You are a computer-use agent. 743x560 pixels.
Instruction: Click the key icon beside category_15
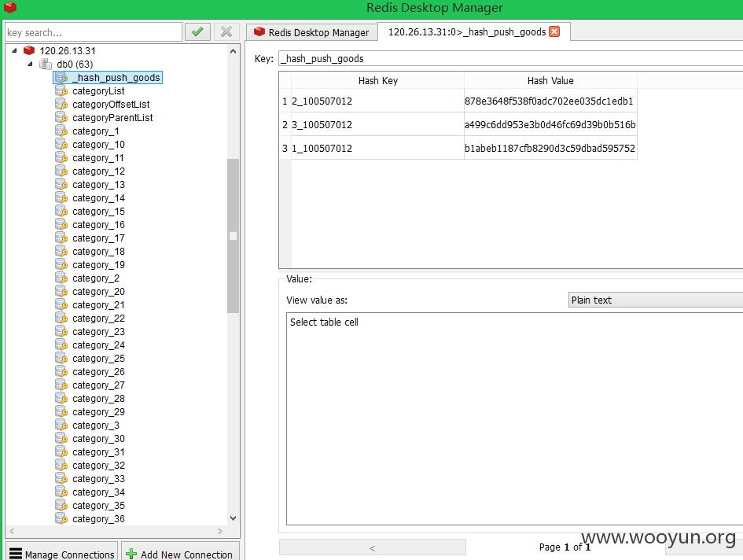61,211
